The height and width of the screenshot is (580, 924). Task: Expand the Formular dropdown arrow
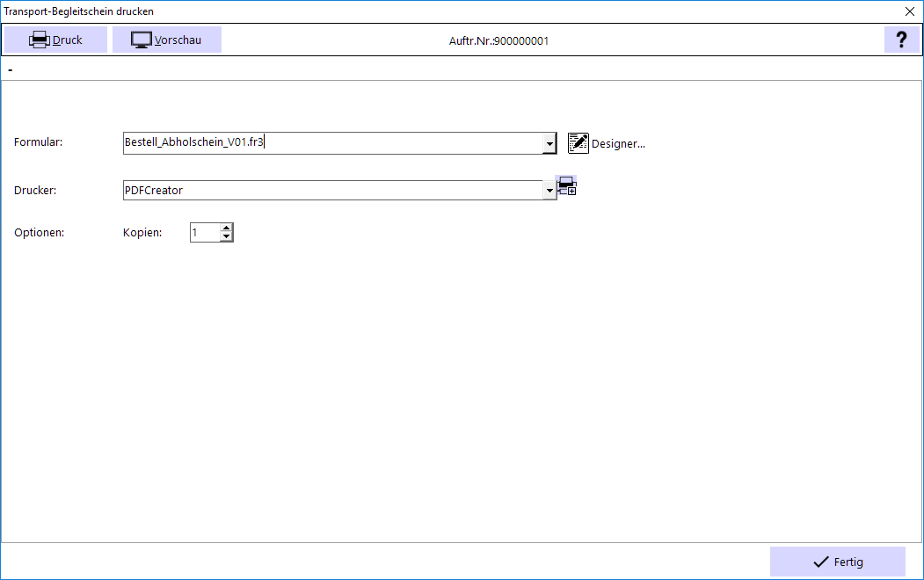tap(549, 143)
